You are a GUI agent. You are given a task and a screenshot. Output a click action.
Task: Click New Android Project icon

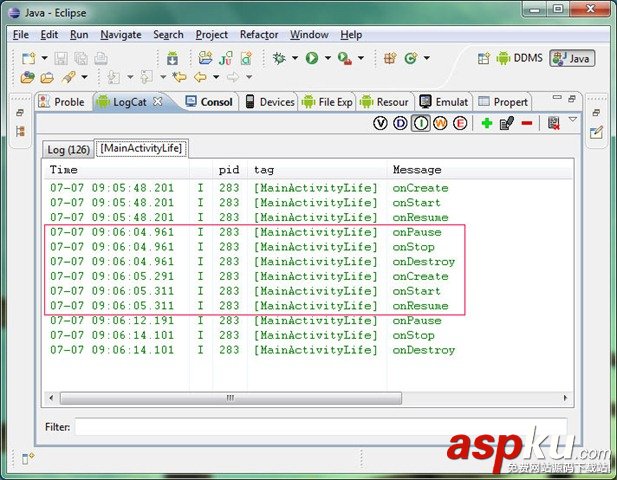(205, 59)
